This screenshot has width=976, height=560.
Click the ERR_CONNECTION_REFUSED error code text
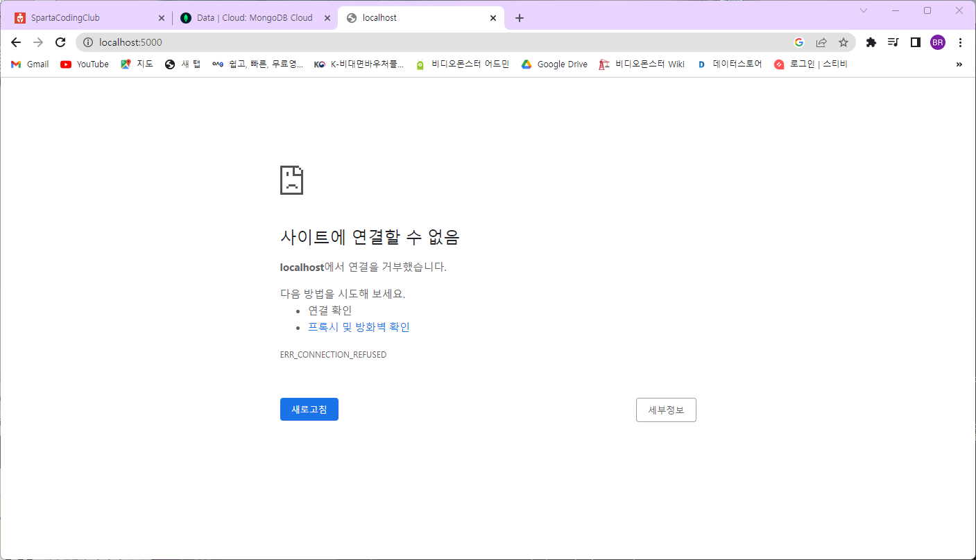click(x=333, y=355)
